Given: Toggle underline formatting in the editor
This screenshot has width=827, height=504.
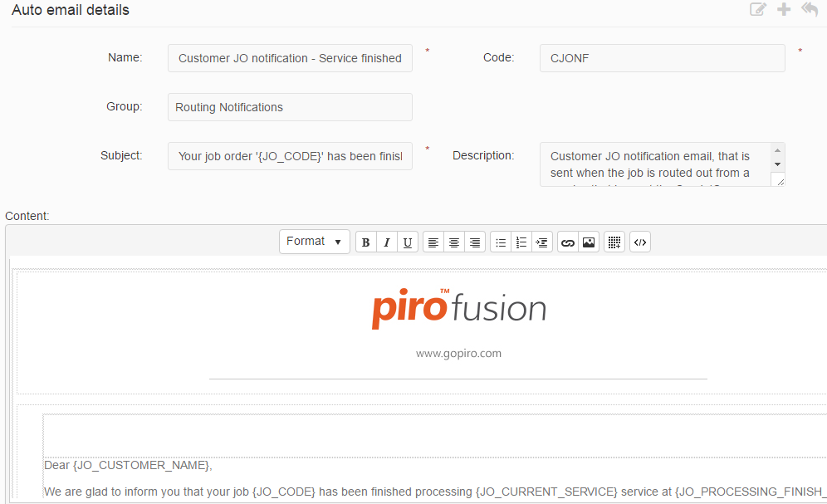Looking at the screenshot, I should (x=407, y=242).
